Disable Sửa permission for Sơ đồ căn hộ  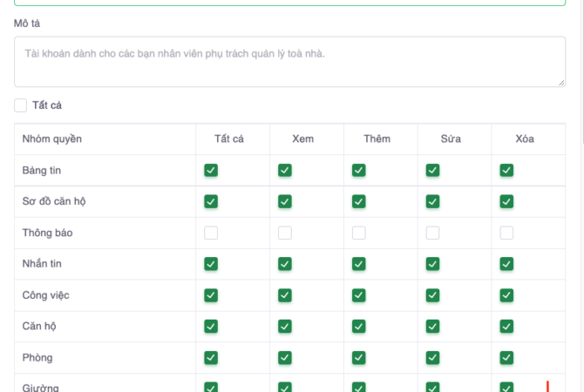click(x=432, y=201)
